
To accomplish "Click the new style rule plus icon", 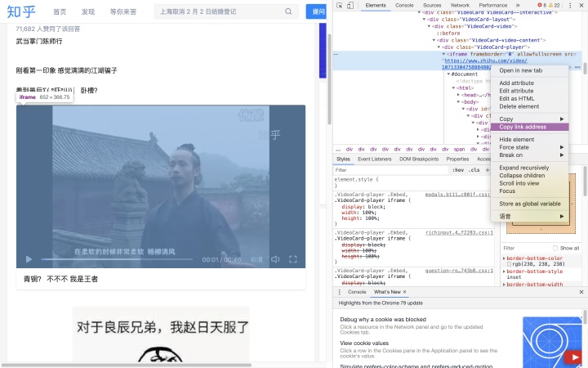I will 487,170.
